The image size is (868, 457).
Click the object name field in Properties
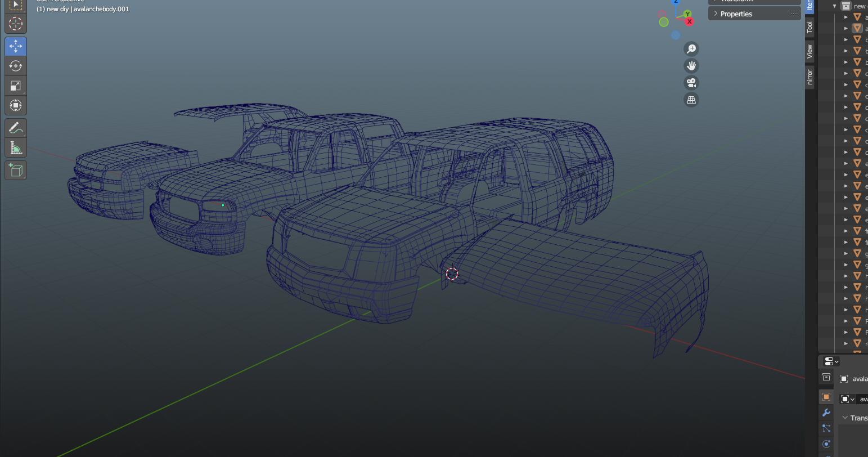(x=861, y=399)
